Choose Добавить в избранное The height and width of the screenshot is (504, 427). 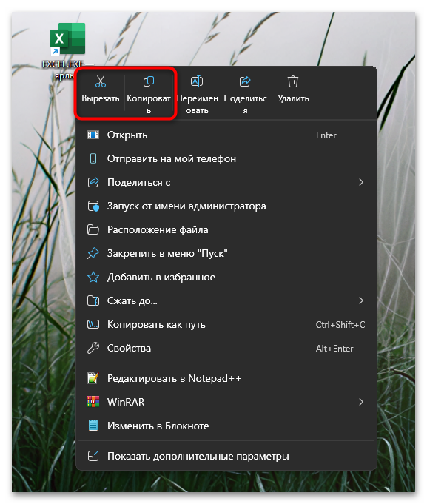(226, 277)
